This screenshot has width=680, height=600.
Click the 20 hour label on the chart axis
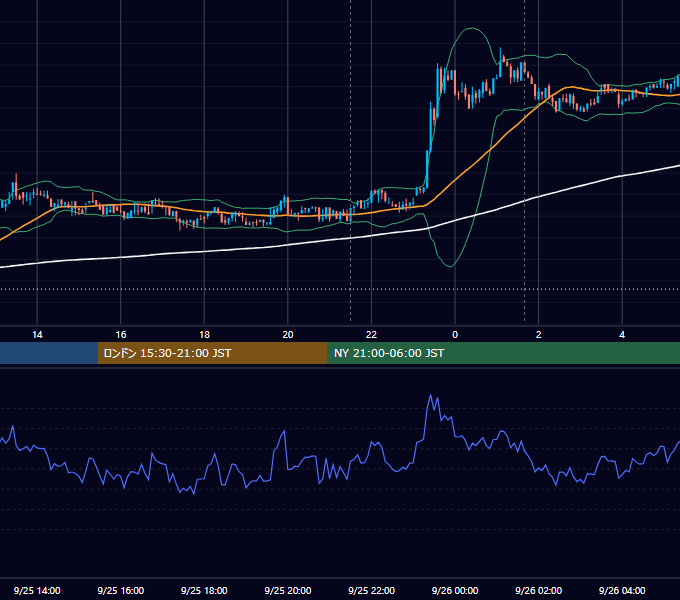(288, 335)
